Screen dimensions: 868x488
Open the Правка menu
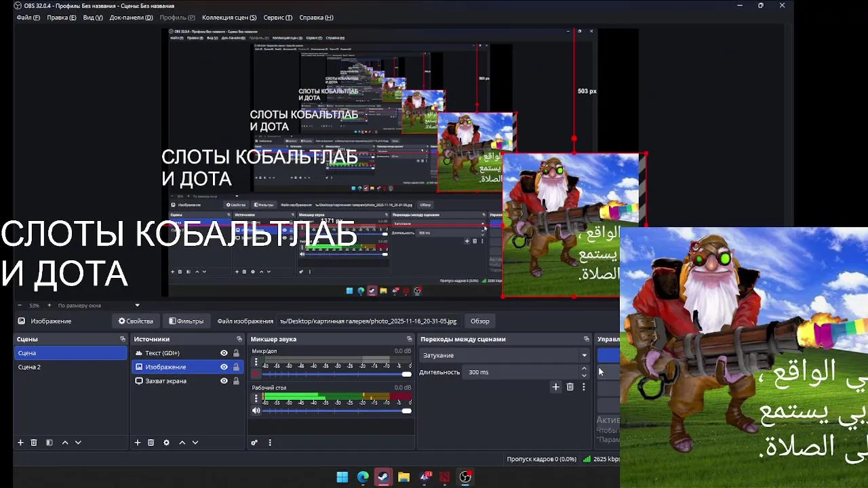62,18
